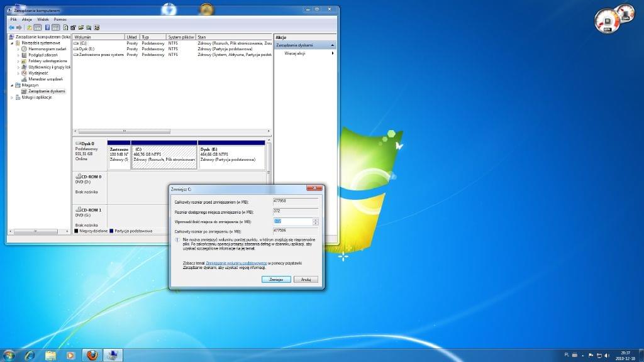The height and width of the screenshot is (362, 644).
Task: Open the Akcja menu
Action: 26,19
